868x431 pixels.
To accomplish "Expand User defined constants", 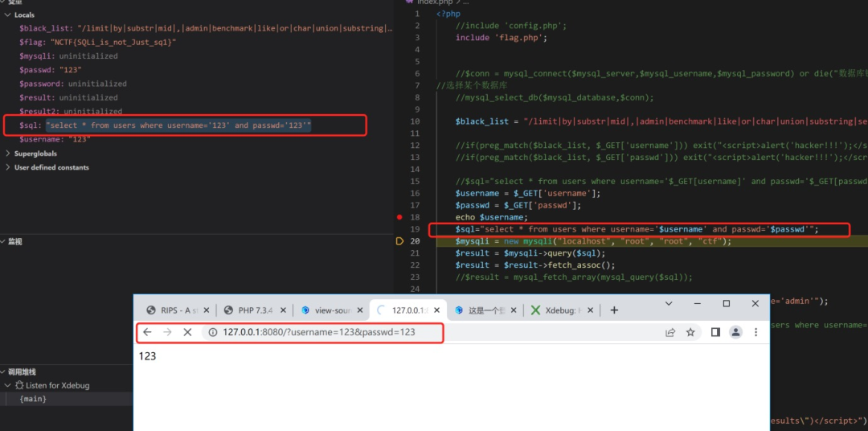I will tap(8, 167).
